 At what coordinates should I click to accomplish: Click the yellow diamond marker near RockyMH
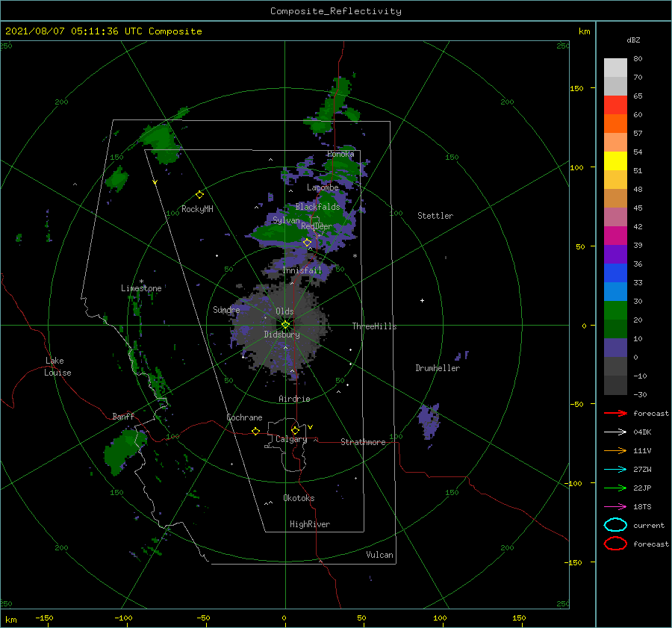(199, 195)
